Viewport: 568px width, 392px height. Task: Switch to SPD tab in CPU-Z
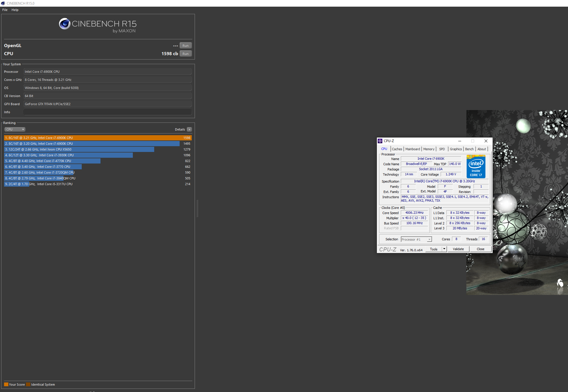click(x=442, y=149)
